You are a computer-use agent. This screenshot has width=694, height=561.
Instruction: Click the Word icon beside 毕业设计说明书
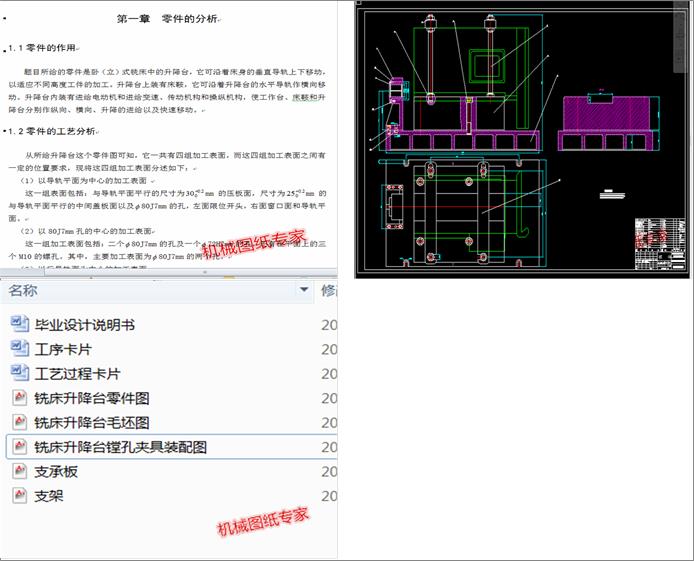19,324
